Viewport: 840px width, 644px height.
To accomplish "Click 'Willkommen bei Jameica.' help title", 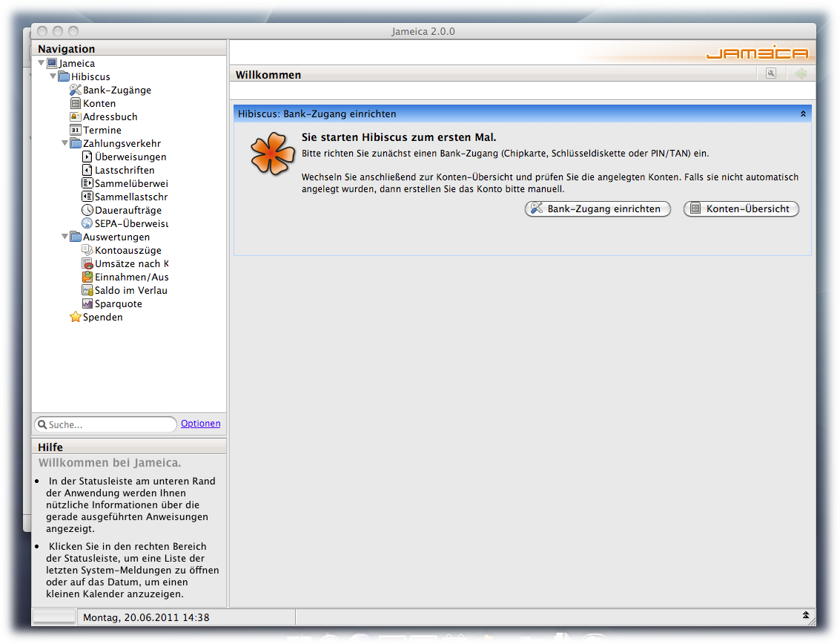I will pos(110,463).
